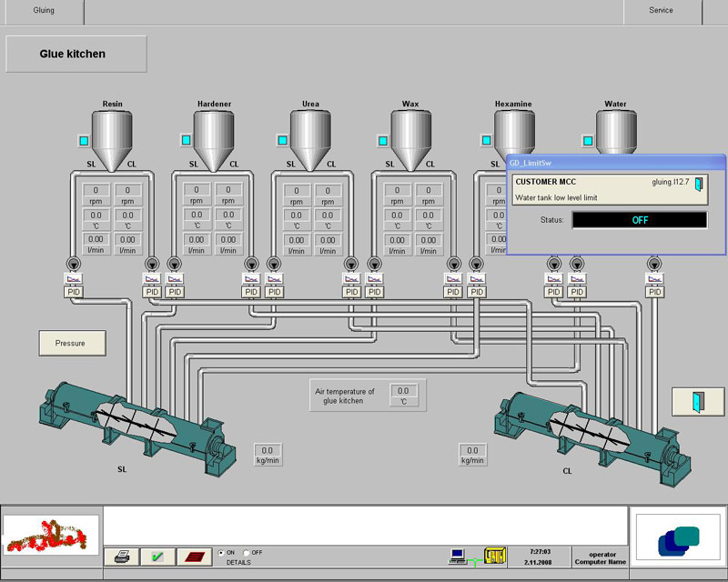Click the plant overview thumbnail at bottom left
The height and width of the screenshot is (582, 728).
51,534
